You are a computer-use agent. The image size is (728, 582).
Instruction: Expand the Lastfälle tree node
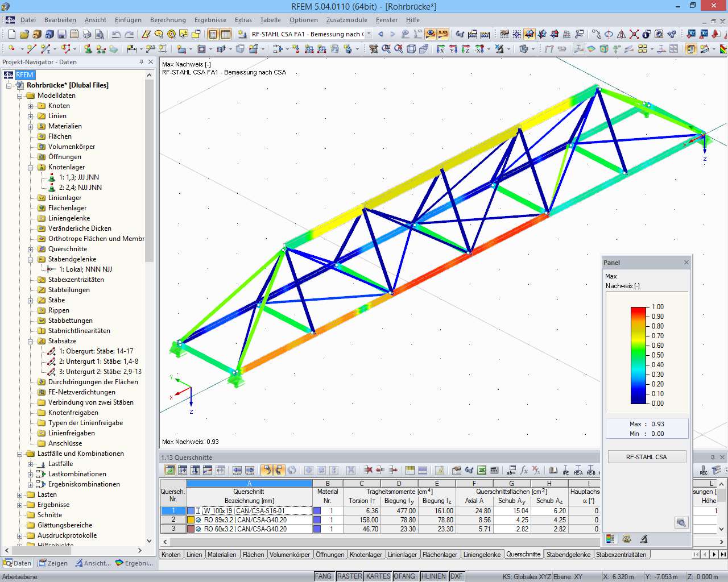tap(31, 464)
